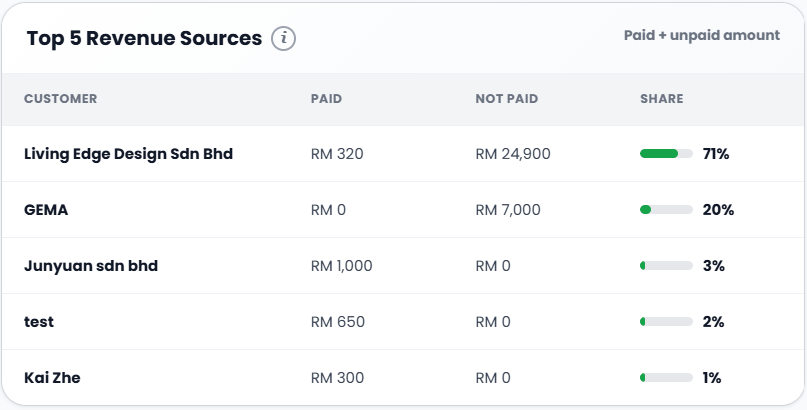The image size is (807, 410).
Task: Click the 3% share bar for Junyuan
Action: tap(666, 265)
